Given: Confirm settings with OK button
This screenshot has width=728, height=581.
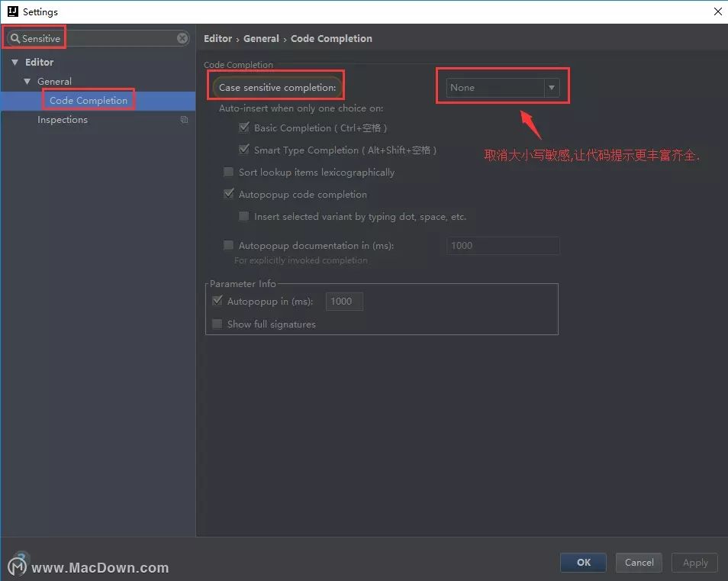Looking at the screenshot, I should [583, 563].
